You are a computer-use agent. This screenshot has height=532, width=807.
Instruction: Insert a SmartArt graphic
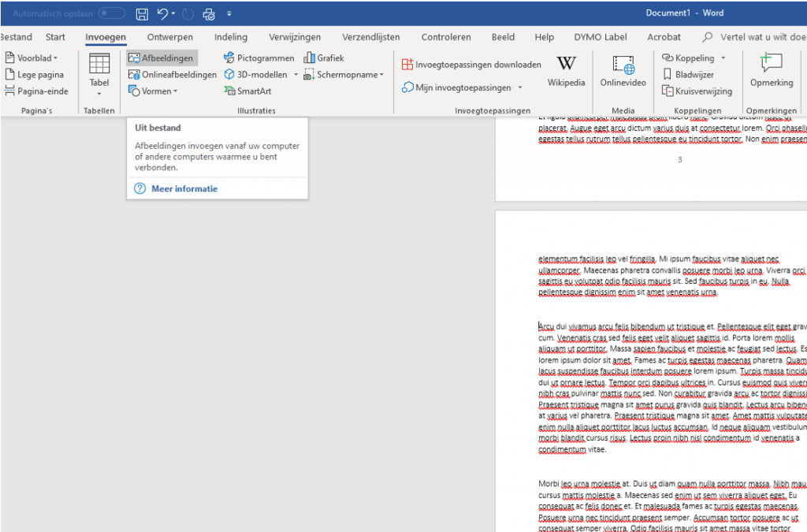tap(247, 91)
